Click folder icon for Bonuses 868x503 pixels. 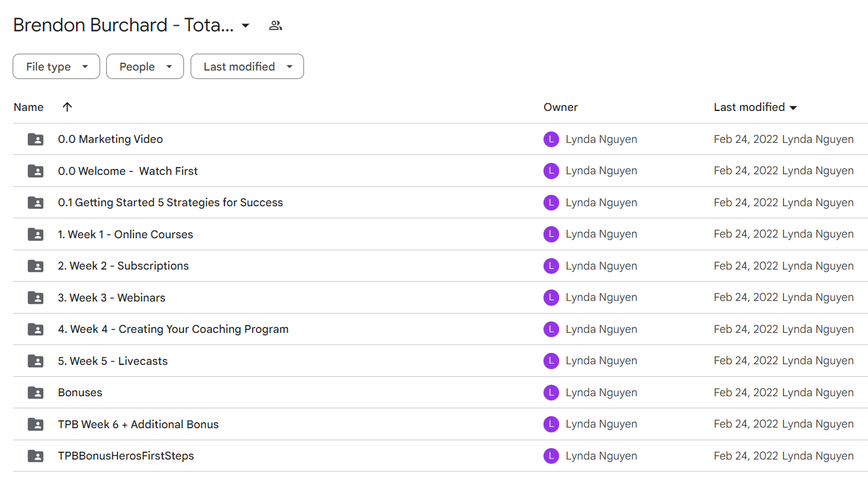click(x=36, y=393)
